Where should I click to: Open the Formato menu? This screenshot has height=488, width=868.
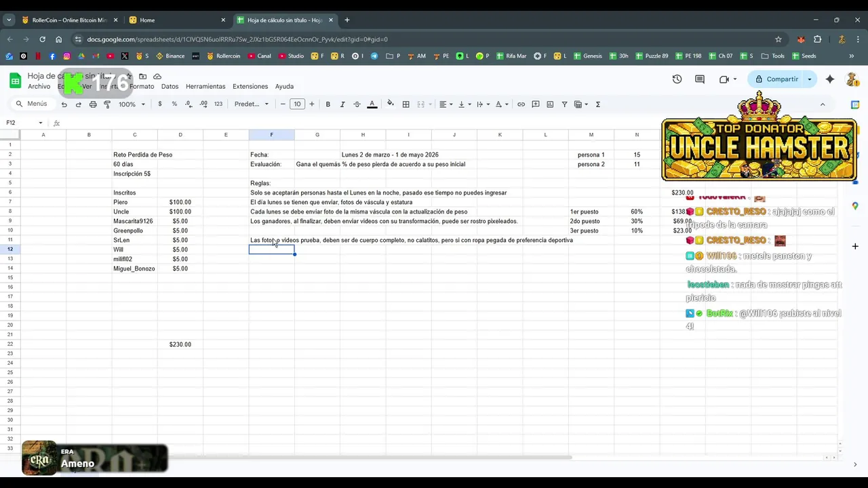(x=142, y=87)
